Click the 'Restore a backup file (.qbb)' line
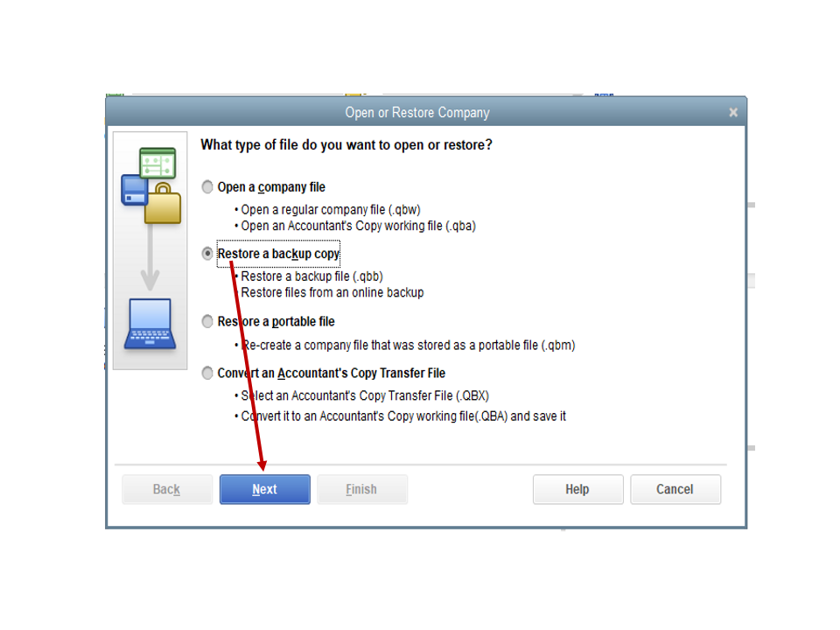Screen dimensions: 840x630 311,276
